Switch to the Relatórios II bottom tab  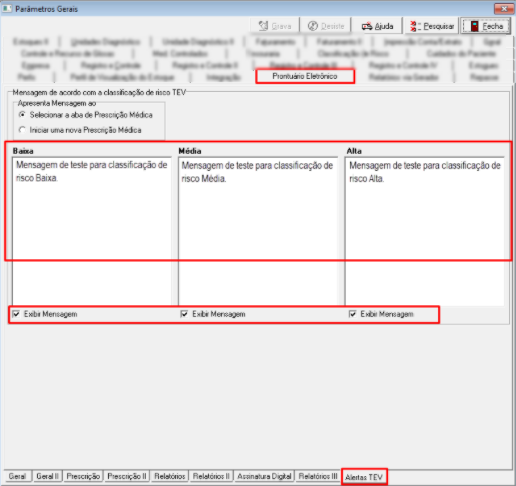click(211, 476)
